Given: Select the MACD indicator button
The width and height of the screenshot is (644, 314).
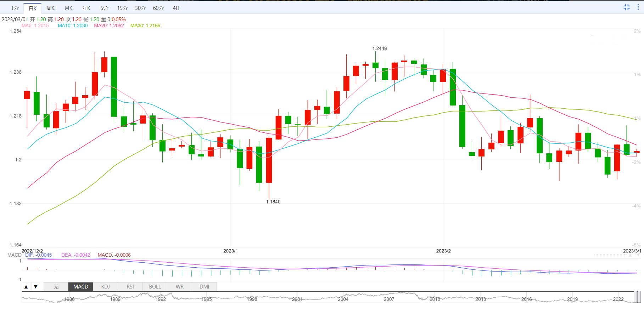Looking at the screenshot, I should pos(80,287).
